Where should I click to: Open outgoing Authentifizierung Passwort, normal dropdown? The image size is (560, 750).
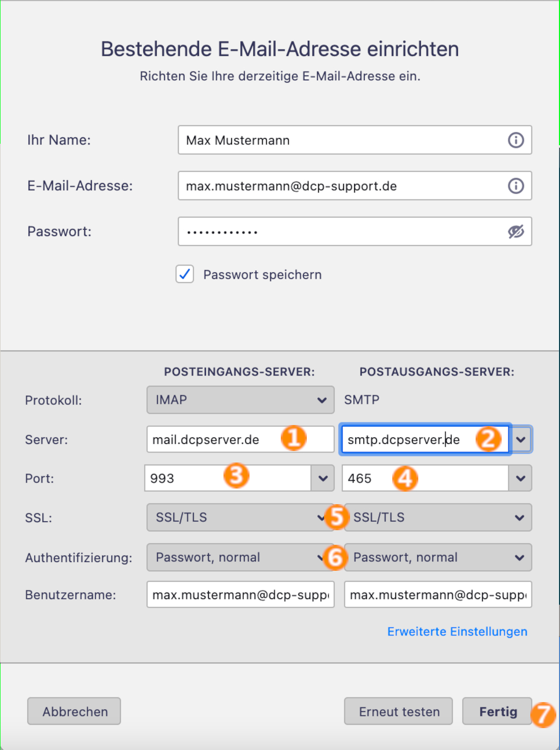tap(438, 557)
